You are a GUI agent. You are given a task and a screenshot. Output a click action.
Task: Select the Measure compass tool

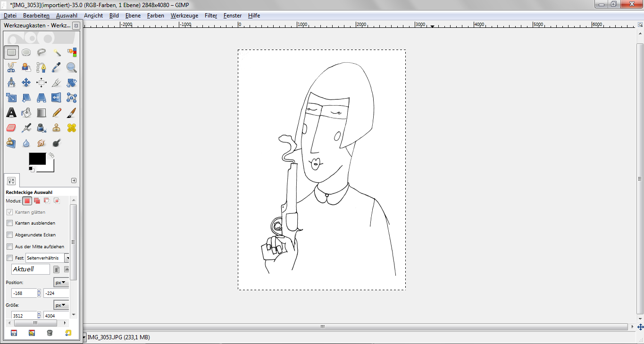tap(11, 83)
